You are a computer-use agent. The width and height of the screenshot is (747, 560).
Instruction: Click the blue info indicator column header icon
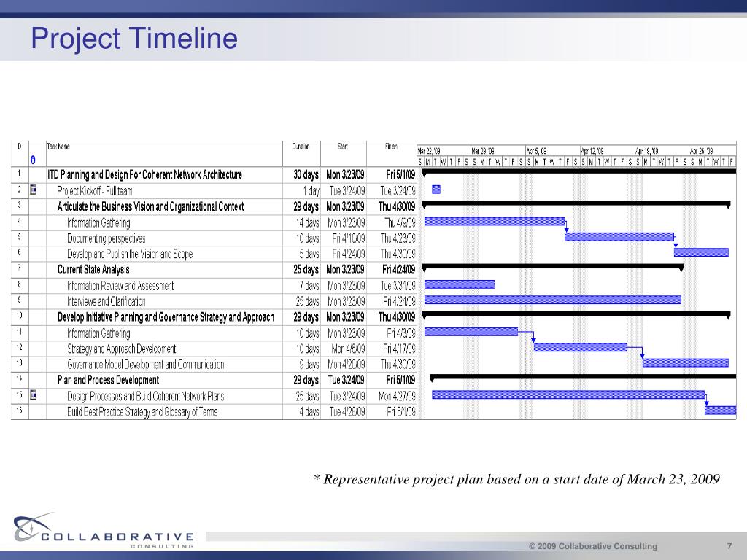click(33, 160)
